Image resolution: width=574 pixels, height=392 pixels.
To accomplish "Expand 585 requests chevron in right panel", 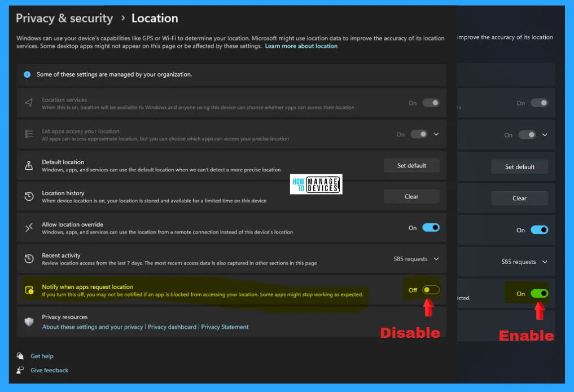I will [x=545, y=262].
